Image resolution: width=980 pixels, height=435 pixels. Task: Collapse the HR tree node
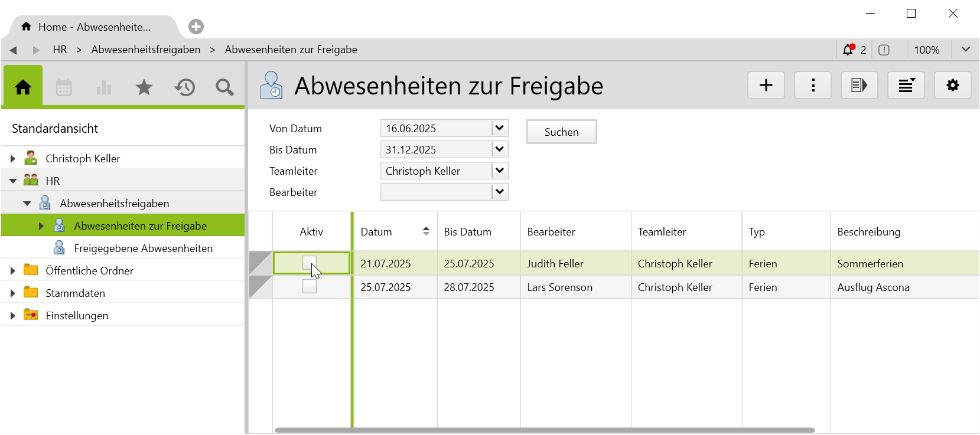(13, 181)
